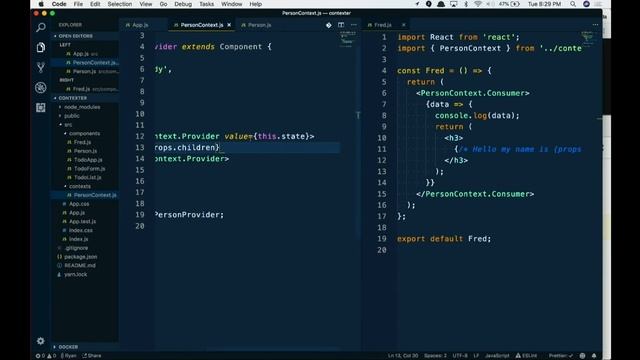Click the ESLint warning status item
This screenshot has height=360, width=640.
tap(526, 356)
